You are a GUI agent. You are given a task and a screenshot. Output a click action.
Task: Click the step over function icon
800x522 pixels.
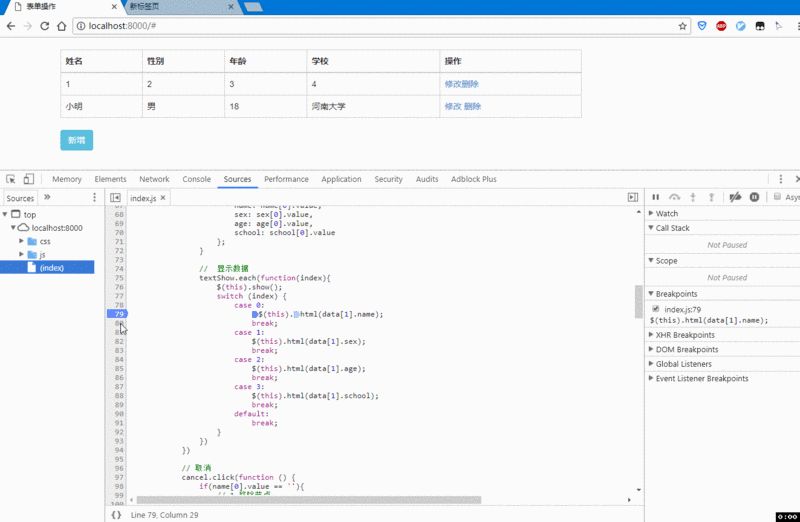[x=675, y=198]
